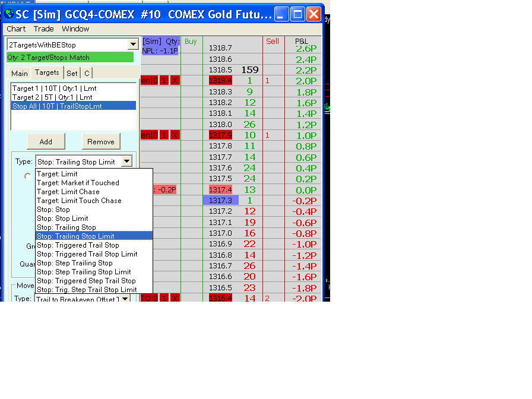The width and height of the screenshot is (532, 399).
Task: Switch to the Main tab
Action: [x=20, y=73]
